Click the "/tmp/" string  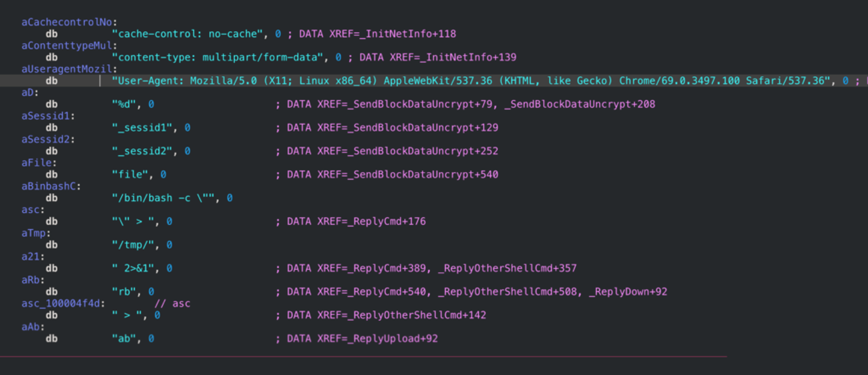coord(133,245)
